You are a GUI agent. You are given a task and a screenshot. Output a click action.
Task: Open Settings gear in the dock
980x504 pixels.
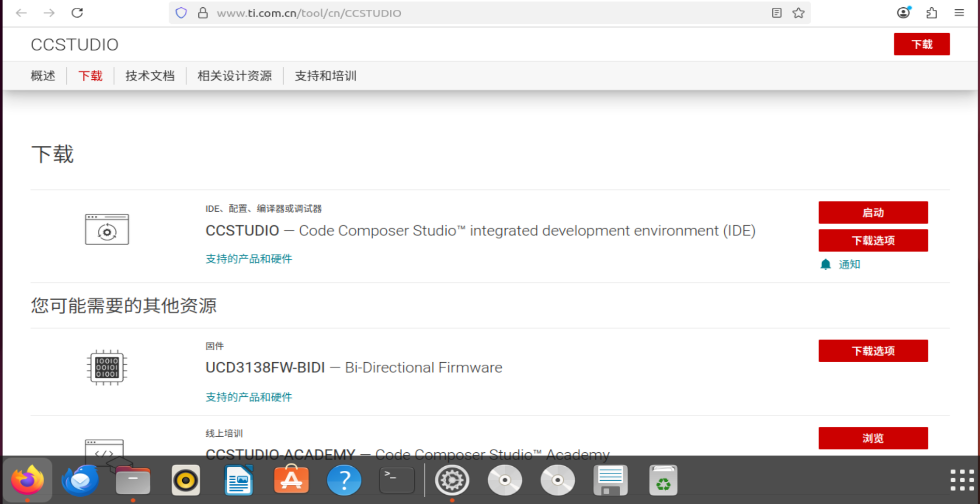[x=452, y=480]
